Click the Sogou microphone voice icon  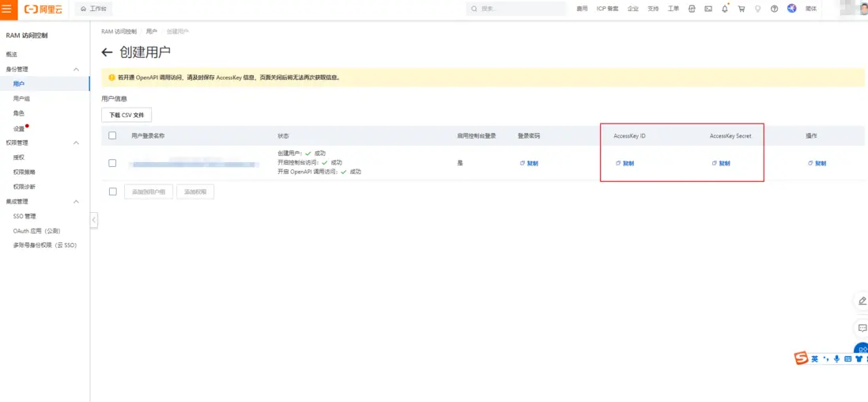tap(836, 359)
